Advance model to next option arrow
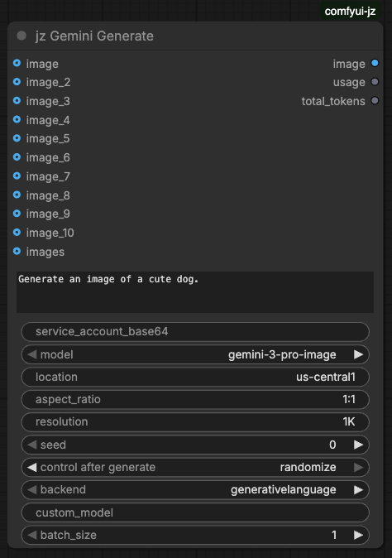392x558 pixels. (358, 354)
